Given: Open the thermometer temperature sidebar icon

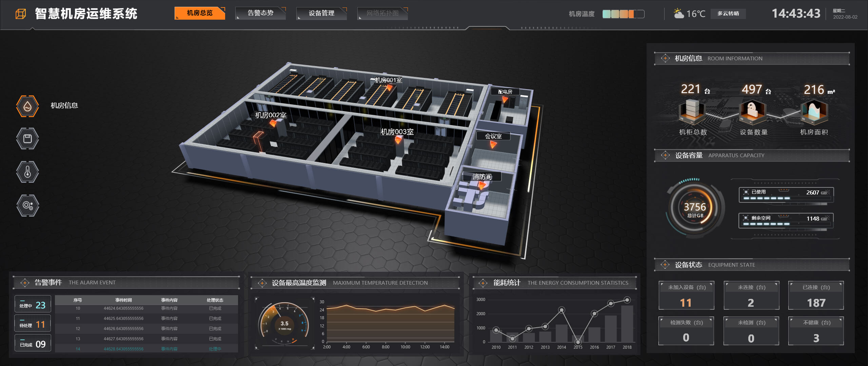Looking at the screenshot, I should click(x=27, y=172).
